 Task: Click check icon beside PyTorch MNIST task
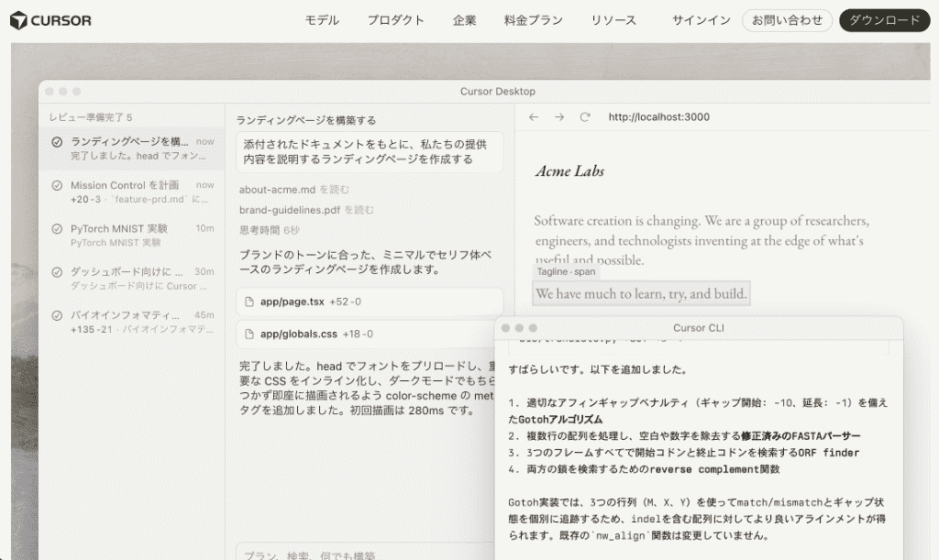tap(57, 228)
